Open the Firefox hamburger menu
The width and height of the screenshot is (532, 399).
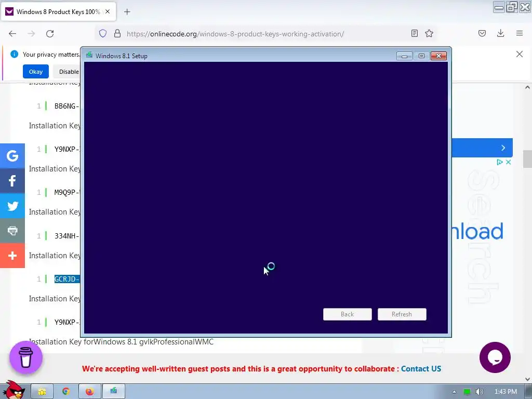coord(520,33)
